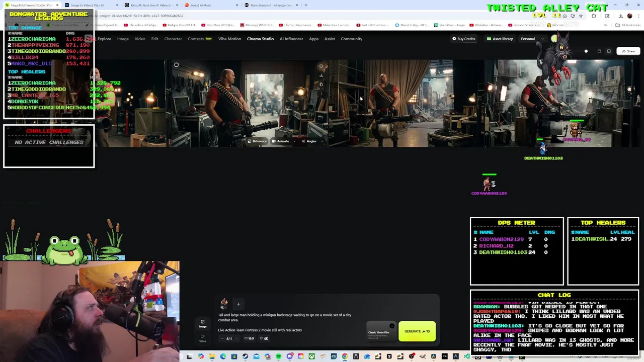Open the Apps menu

[313, 39]
